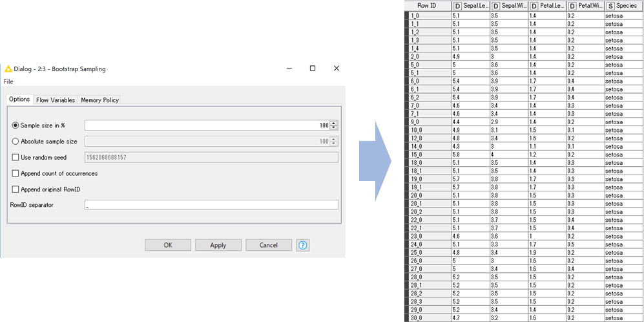Click the Petal.Wi column header
Image resolution: width=644 pixels, height=322 pixels.
point(585,6)
